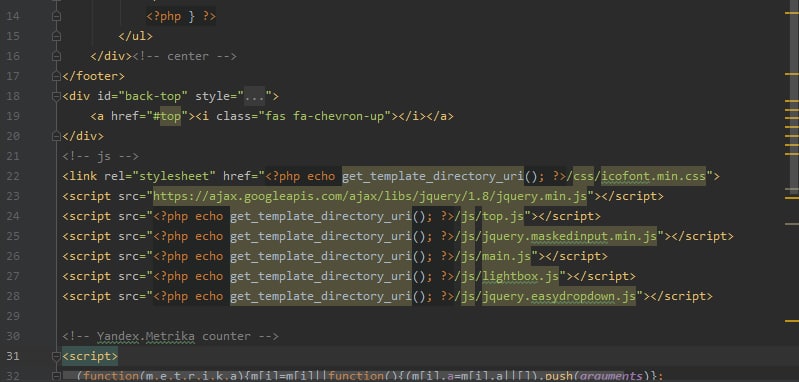Toggle fold marker beside closing ul on line 15

[x=56, y=36]
